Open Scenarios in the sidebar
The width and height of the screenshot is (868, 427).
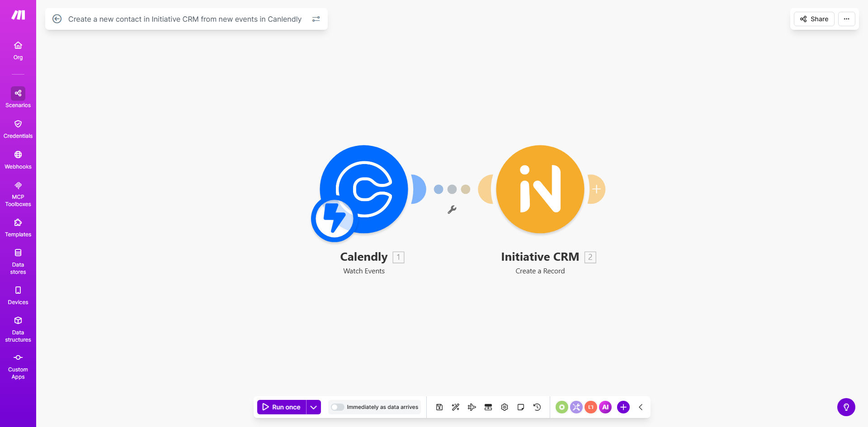click(18, 98)
